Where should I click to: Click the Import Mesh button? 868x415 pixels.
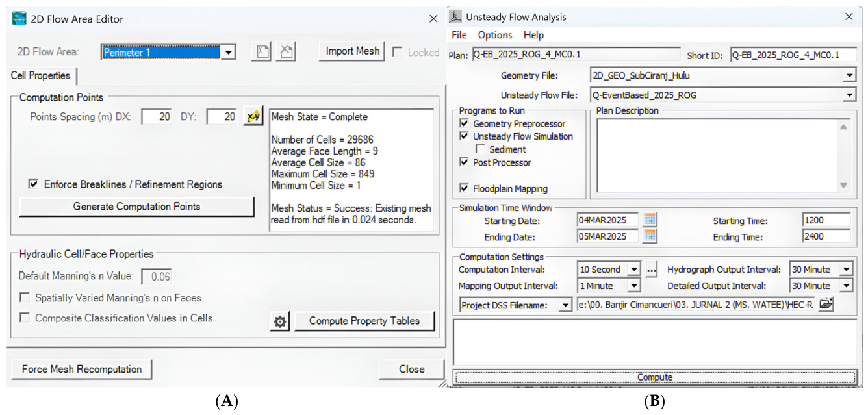click(353, 51)
